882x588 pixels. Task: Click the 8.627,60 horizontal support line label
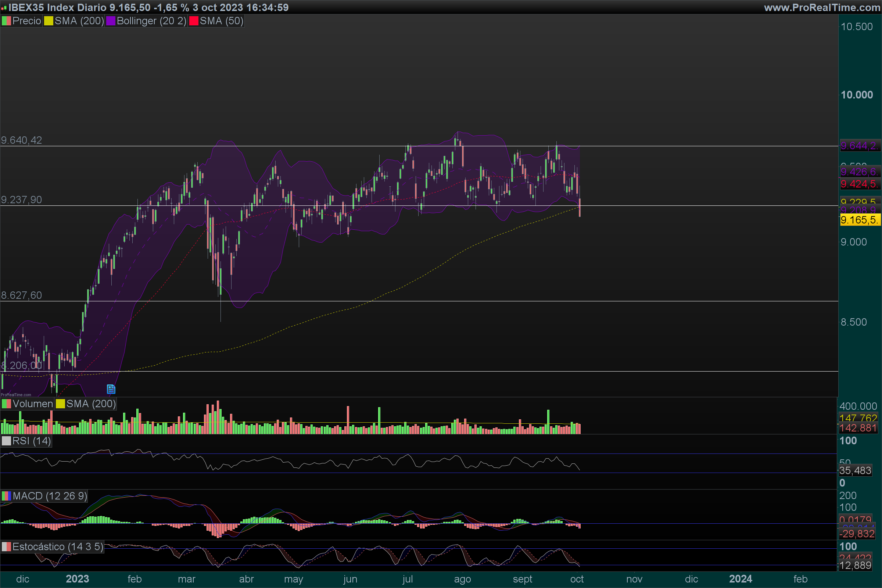21,295
